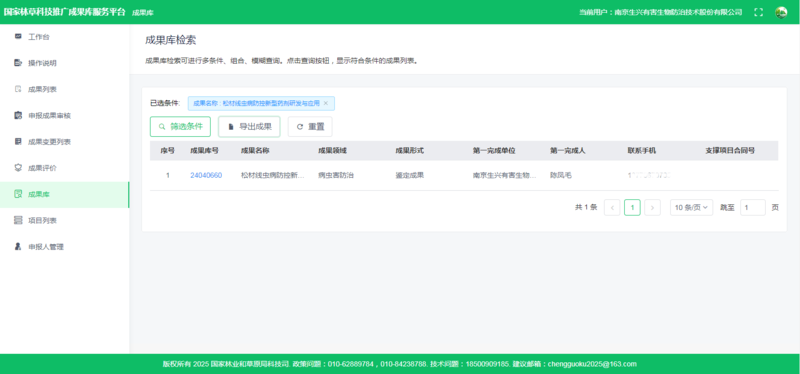The image size is (800, 374).
Task: Click the 共 1 条 total count text
Action: tap(586, 207)
